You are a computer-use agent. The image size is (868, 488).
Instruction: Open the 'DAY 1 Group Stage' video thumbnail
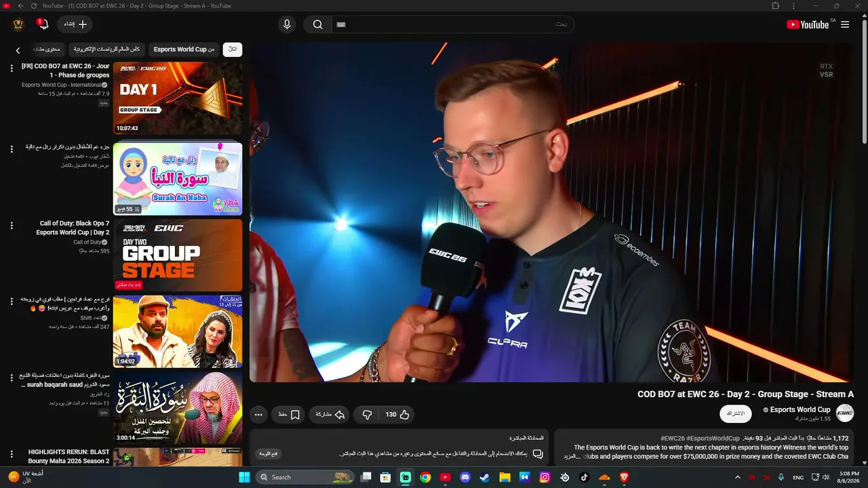pyautogui.click(x=178, y=98)
